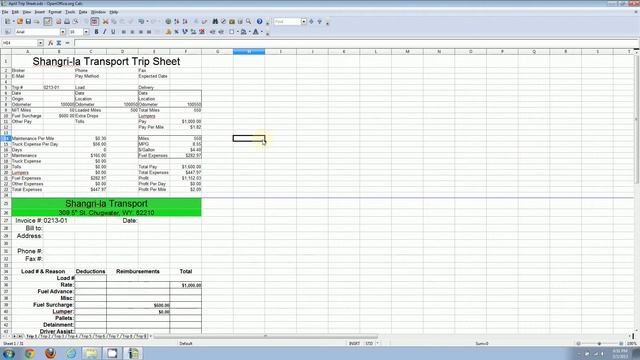The height and width of the screenshot is (360, 640).
Task: Click the Copy icon in toolbar
Action: pyautogui.click(x=114, y=21)
